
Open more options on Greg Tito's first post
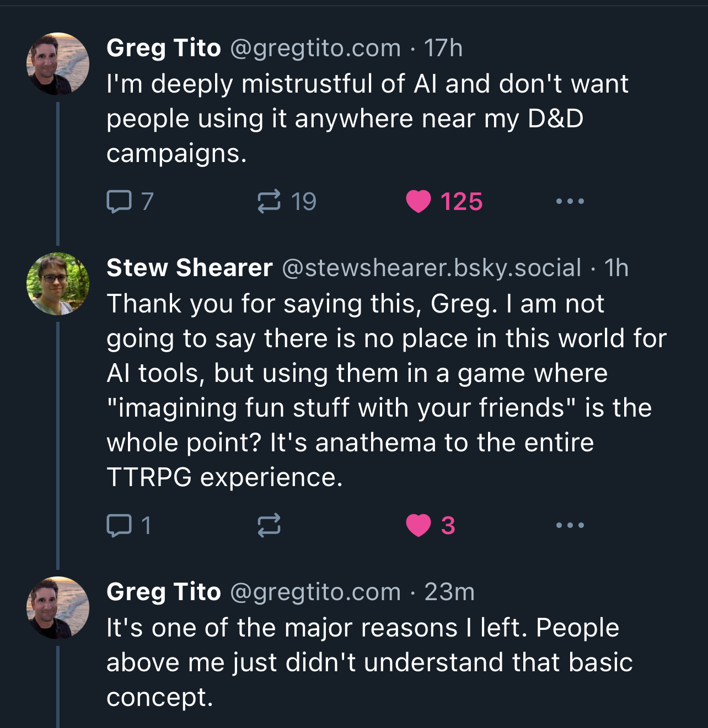click(x=570, y=201)
